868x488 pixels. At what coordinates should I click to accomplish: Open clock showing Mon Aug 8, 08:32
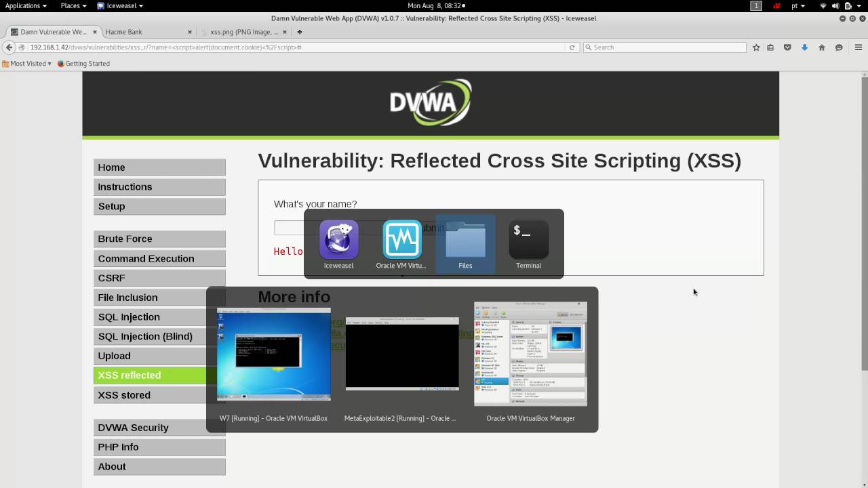tap(435, 5)
